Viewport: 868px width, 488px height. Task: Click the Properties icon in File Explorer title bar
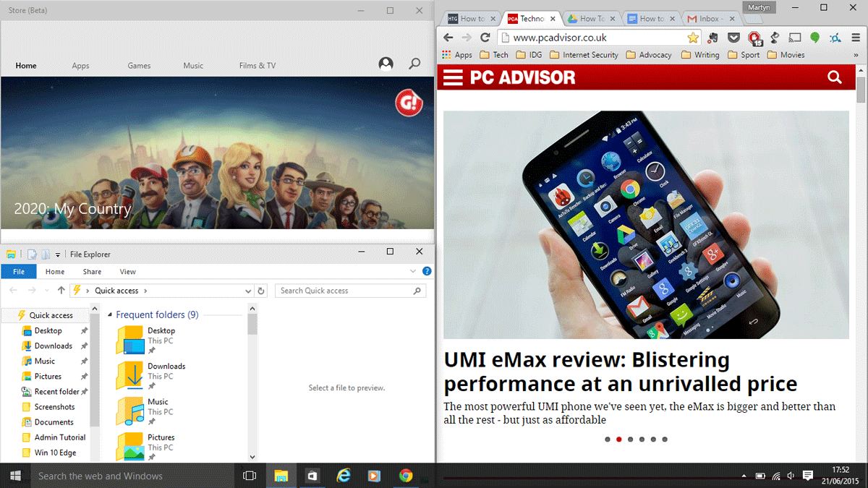[x=32, y=254]
